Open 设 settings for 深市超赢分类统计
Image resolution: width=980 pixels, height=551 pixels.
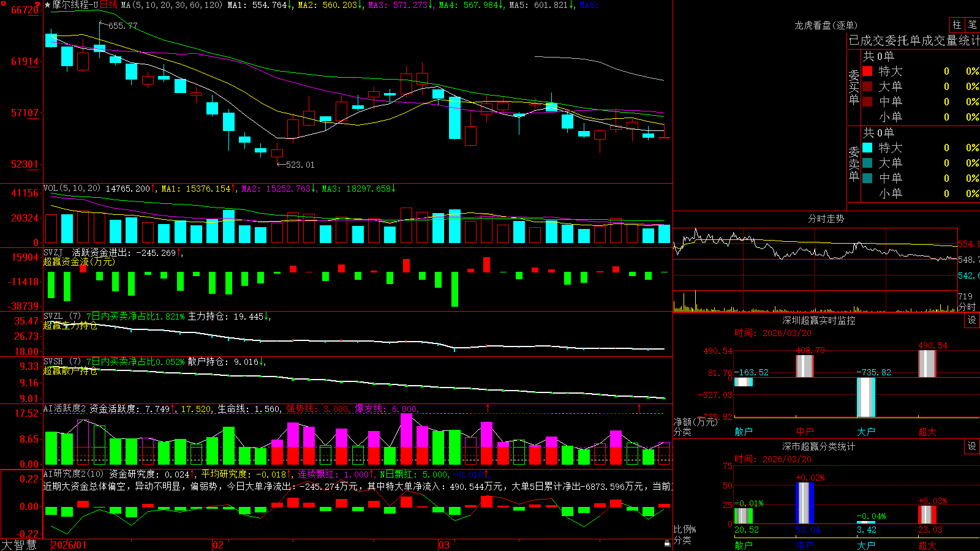click(x=972, y=446)
